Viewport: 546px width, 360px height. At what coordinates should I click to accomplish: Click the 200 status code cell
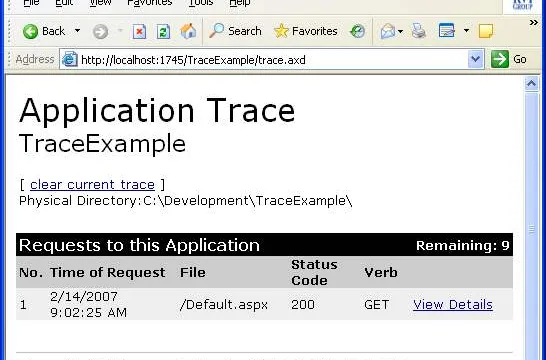[x=303, y=305]
